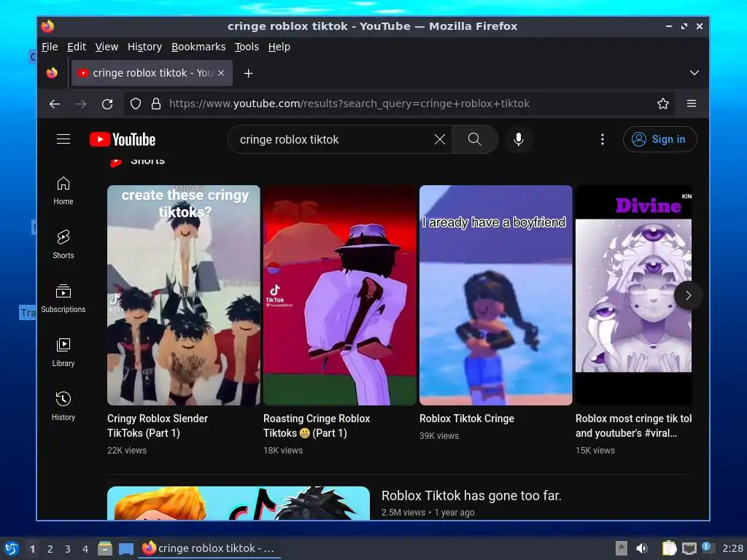747x560 pixels.
Task: Reload the page
Action: click(107, 104)
